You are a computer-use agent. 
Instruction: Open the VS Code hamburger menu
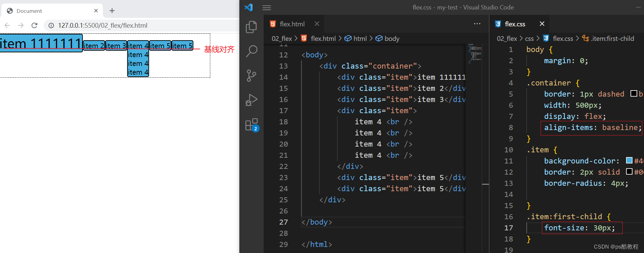pyautogui.click(x=267, y=7)
